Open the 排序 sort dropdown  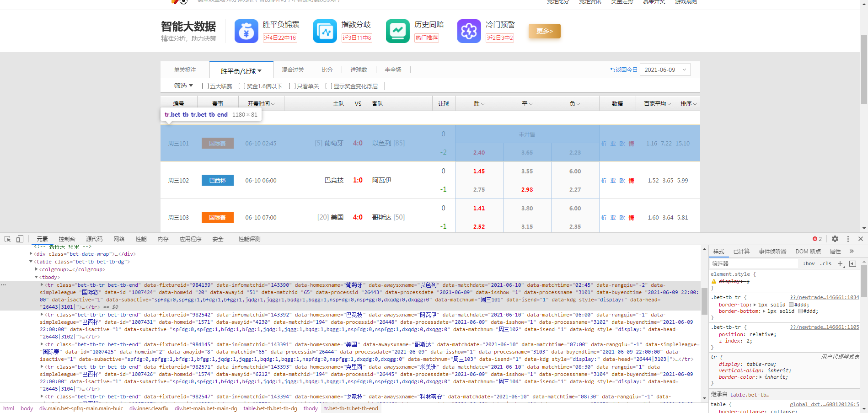[688, 104]
